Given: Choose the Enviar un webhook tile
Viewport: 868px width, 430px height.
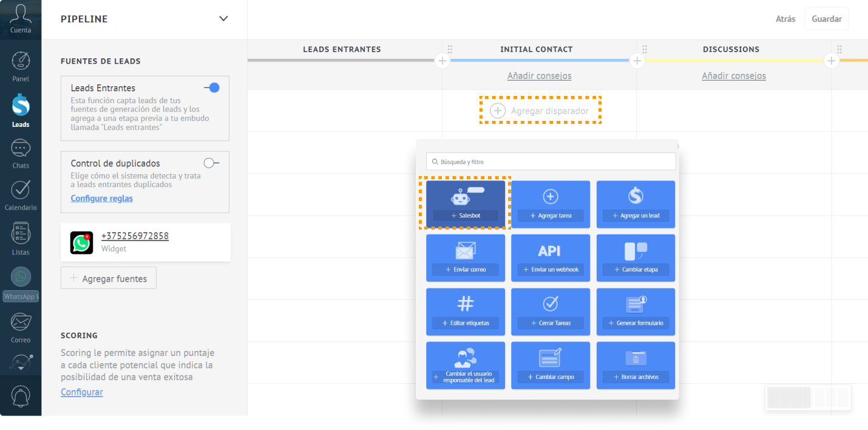Looking at the screenshot, I should (x=551, y=258).
